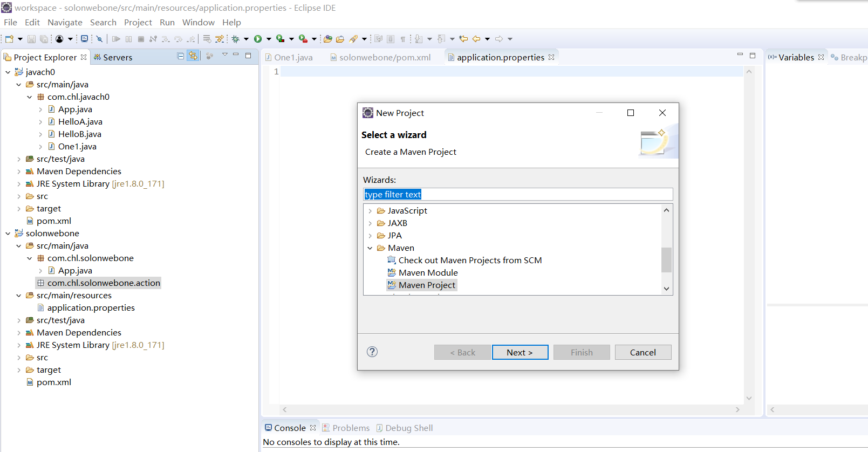Click the Resume debug icon
Image resolution: width=868 pixels, height=452 pixels.
[x=116, y=39]
